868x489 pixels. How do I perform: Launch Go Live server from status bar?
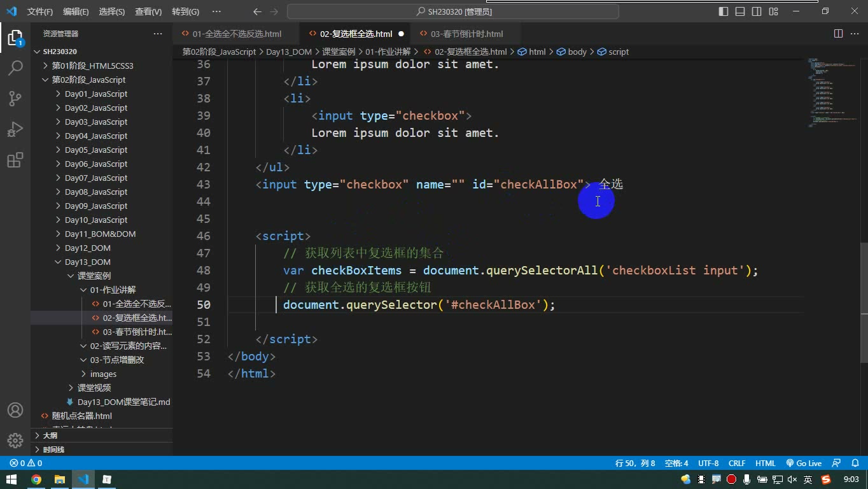tap(804, 463)
